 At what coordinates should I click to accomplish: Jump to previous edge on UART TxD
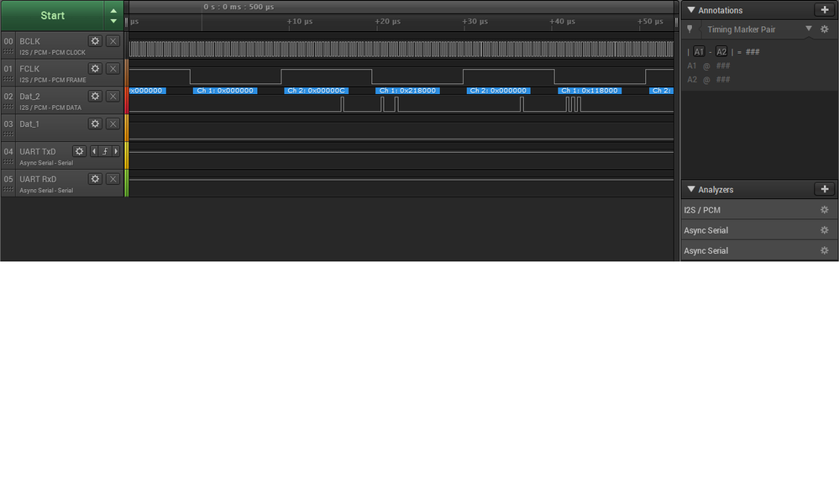pyautogui.click(x=94, y=151)
